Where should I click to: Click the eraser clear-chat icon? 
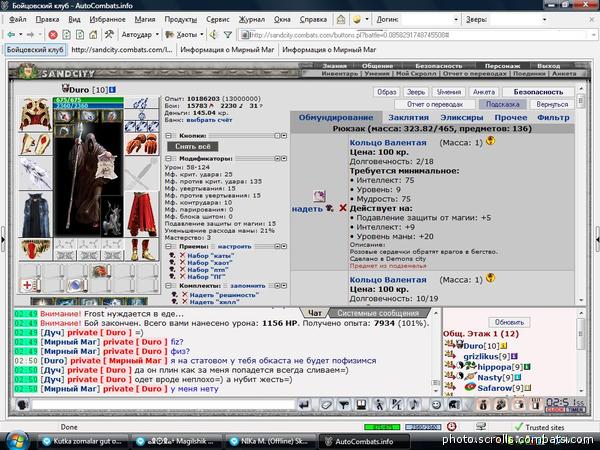pos(326,404)
